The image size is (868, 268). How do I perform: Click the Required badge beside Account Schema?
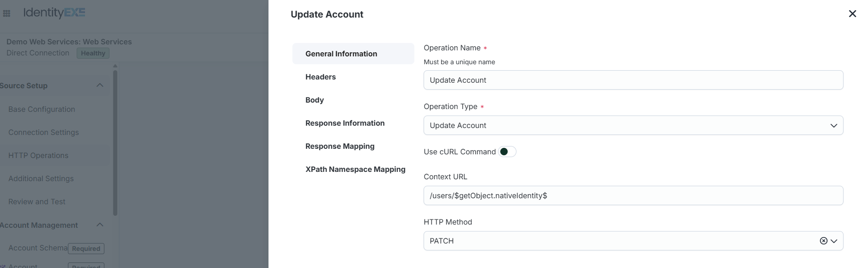point(86,249)
